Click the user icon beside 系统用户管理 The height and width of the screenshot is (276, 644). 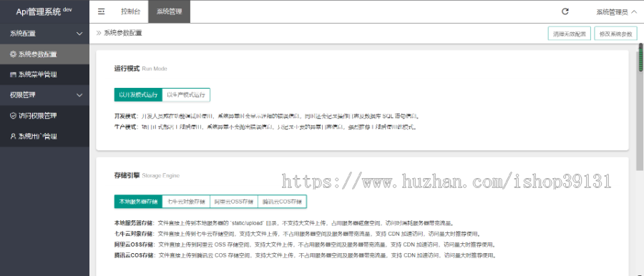tap(13, 137)
